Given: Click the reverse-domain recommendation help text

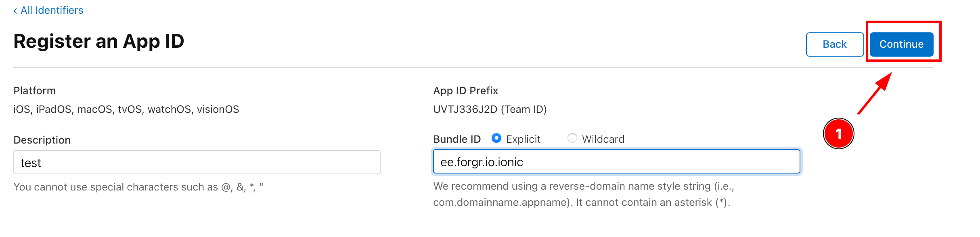Looking at the screenshot, I should [x=583, y=194].
